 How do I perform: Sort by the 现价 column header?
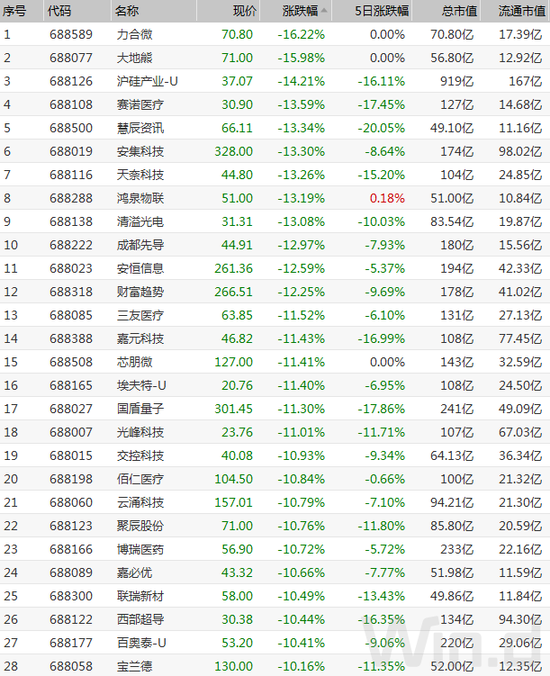click(x=244, y=11)
